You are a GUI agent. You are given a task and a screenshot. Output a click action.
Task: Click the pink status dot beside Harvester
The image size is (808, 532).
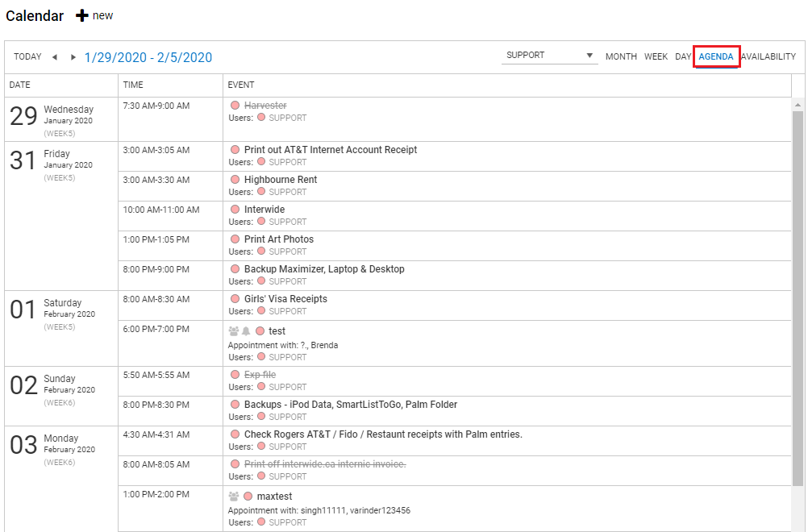235,106
